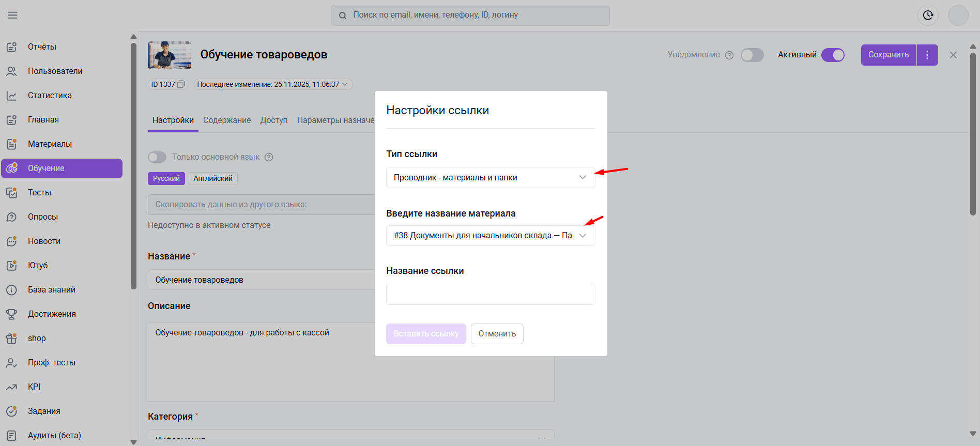Click the user avatar in header
Image resolution: width=980 pixels, height=446 pixels.
tap(958, 15)
